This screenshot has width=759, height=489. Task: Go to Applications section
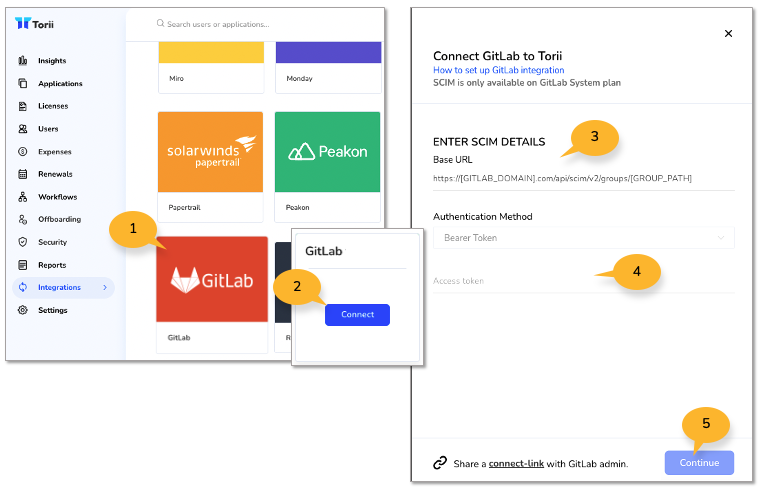pos(60,83)
